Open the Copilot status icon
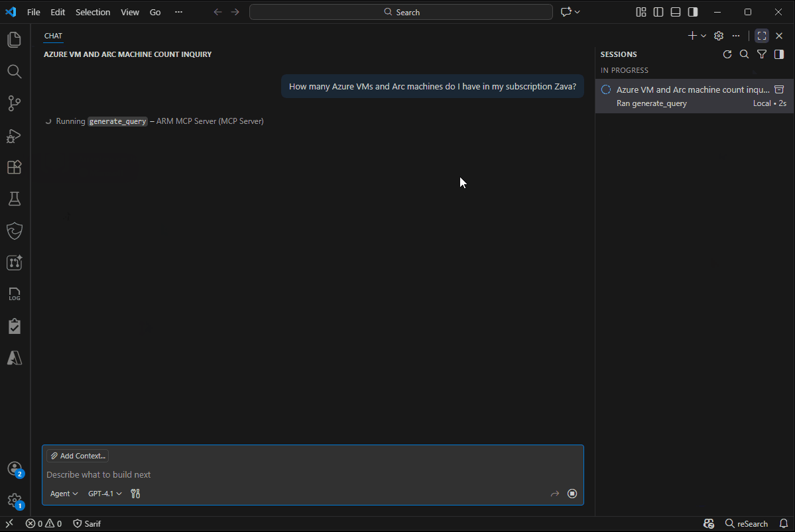Image resolution: width=795 pixels, height=532 pixels. (x=709, y=524)
